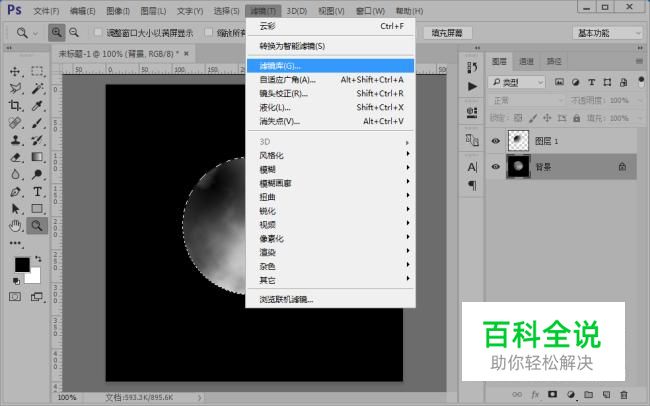
Task: Select the Rectangle shape tool
Action: [x=37, y=209]
